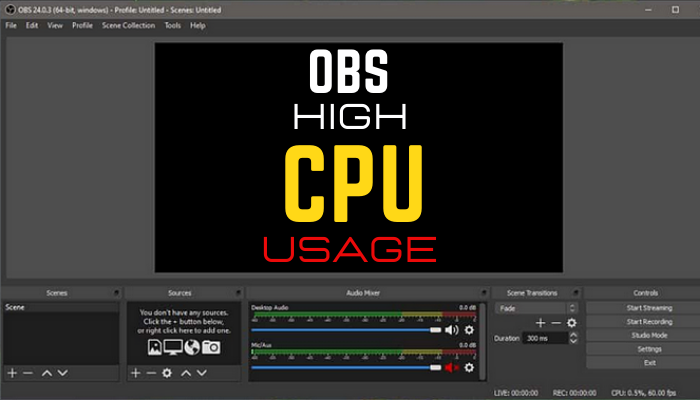Open the Tools menu

pyautogui.click(x=173, y=25)
